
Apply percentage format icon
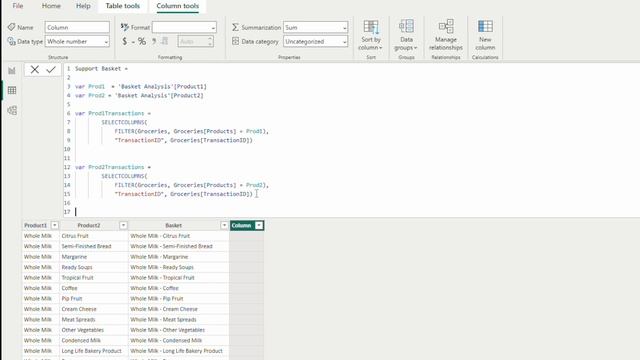click(142, 41)
